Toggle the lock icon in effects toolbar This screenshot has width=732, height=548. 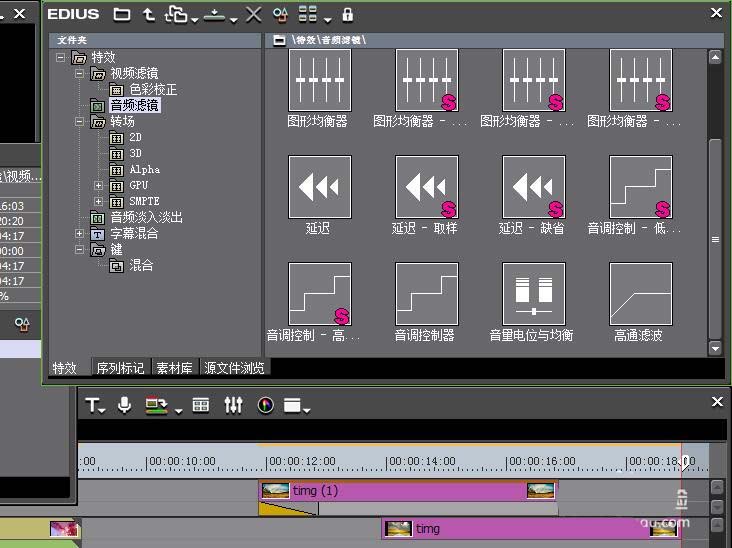pos(347,14)
